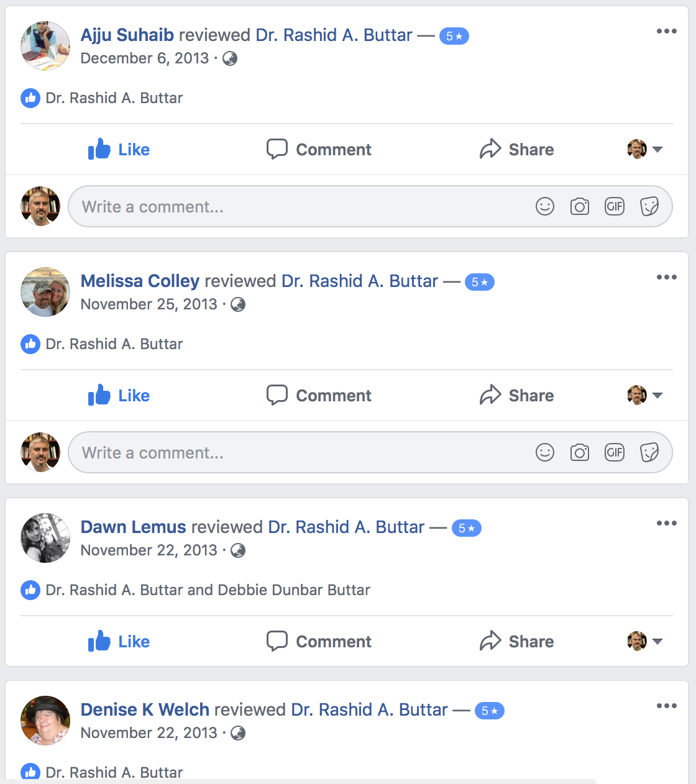This screenshot has width=696, height=784.
Task: Share Melissa Colley's review
Action: (x=516, y=395)
